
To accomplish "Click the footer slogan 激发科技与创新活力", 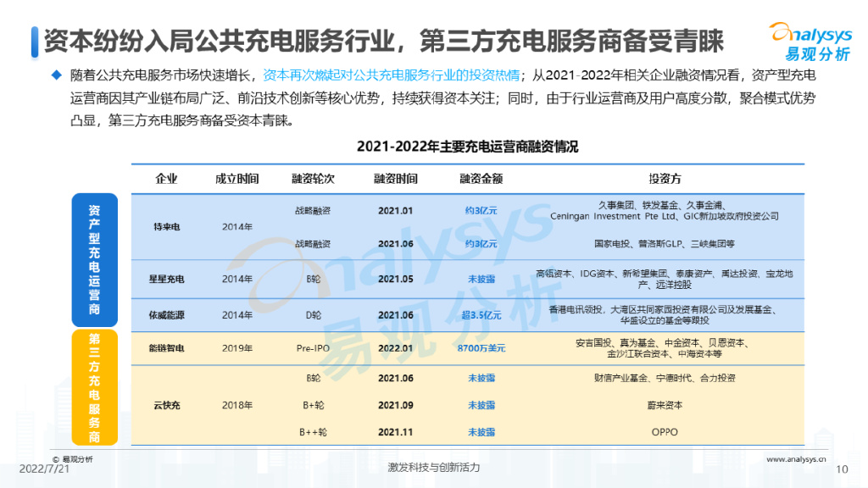I will pyautogui.click(x=433, y=468).
